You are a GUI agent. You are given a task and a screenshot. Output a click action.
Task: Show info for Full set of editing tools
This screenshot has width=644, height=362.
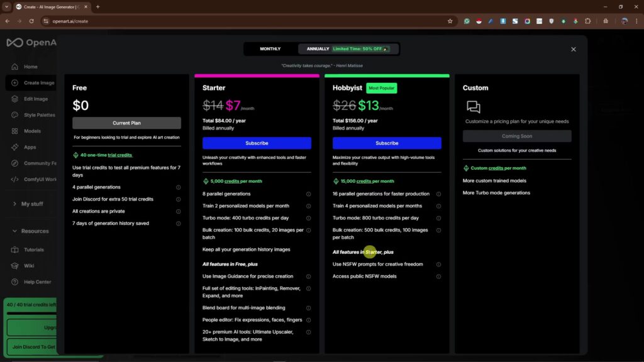[308, 288]
